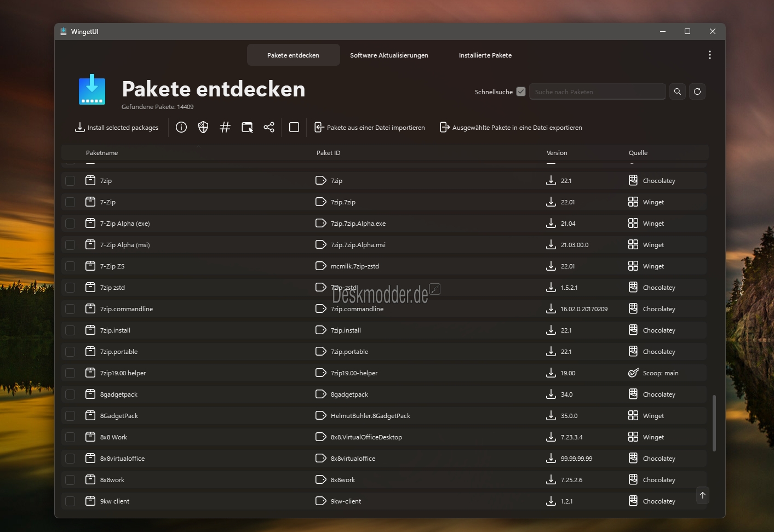Click the Scoop: main source text
This screenshot has width=774, height=532.
(661, 373)
